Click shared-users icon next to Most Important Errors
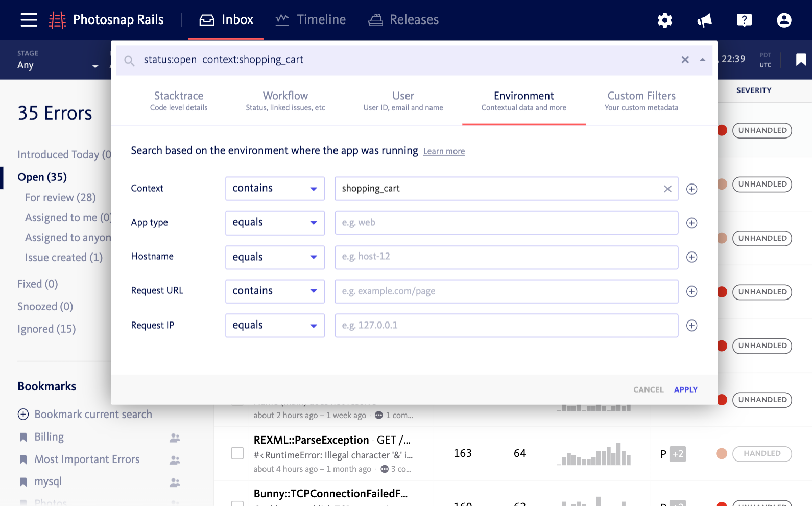 pos(175,460)
